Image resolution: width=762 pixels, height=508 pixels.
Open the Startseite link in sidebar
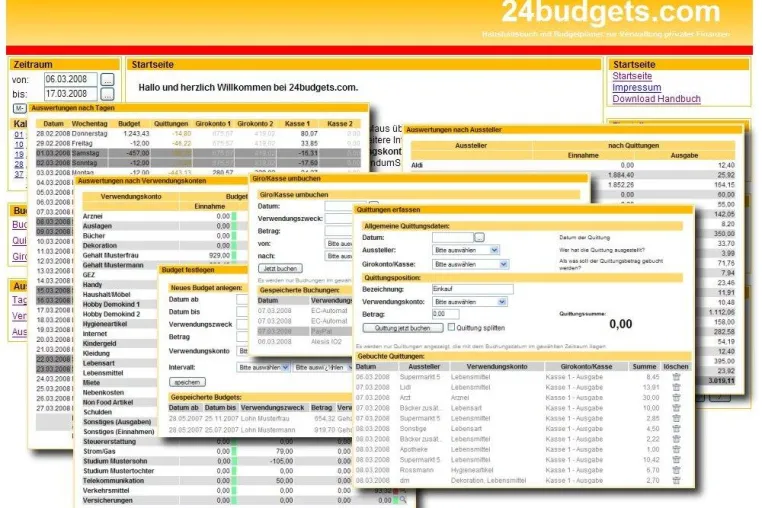point(632,76)
